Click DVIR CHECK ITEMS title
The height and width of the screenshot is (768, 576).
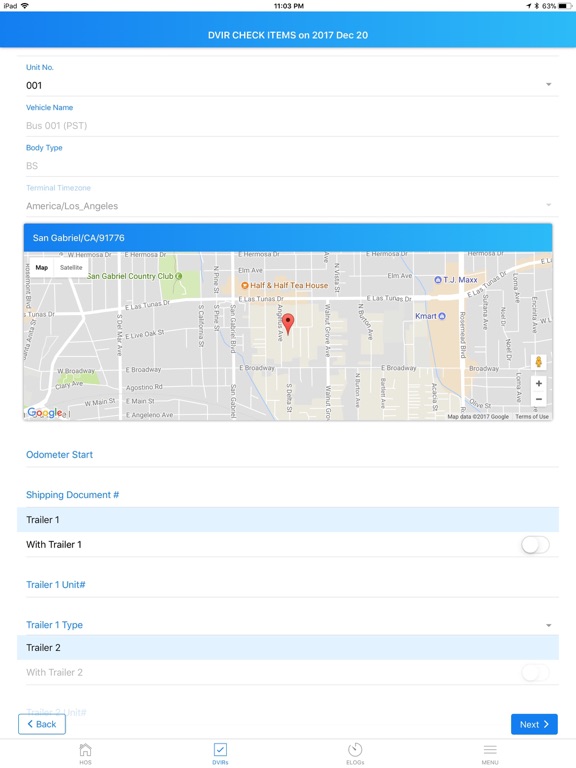[x=288, y=35]
